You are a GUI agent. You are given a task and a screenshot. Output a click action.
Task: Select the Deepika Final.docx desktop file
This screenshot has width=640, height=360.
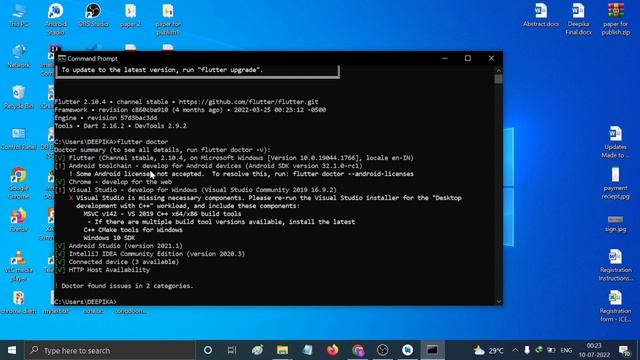pyautogui.click(x=578, y=19)
